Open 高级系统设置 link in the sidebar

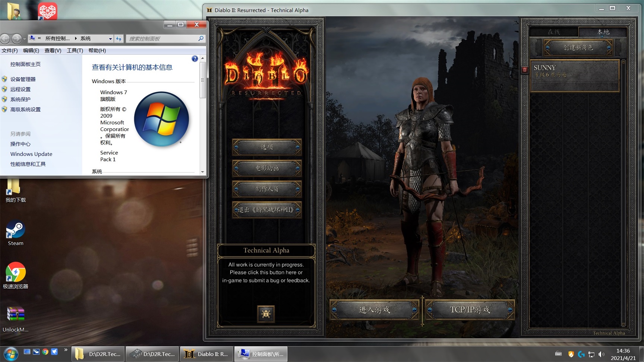25,109
